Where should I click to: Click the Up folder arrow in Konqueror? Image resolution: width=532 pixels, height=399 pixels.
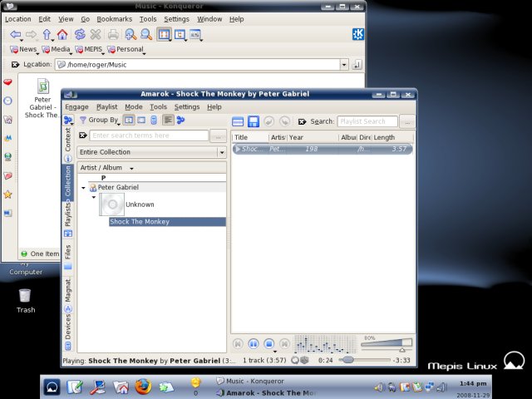(x=47, y=34)
